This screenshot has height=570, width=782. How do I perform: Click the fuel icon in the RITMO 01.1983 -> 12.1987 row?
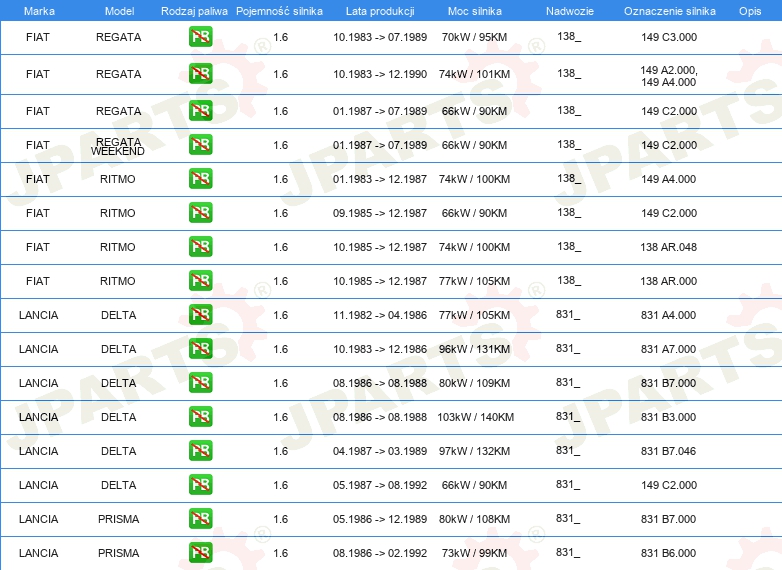click(200, 179)
